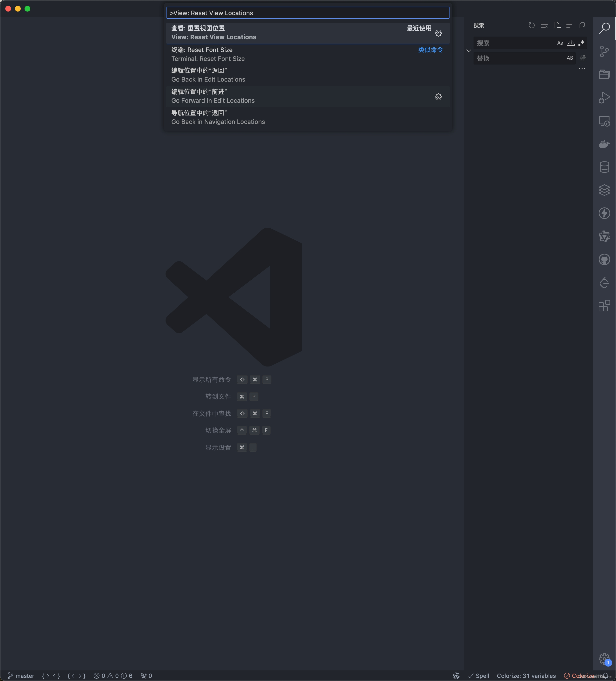Toggle Use Regular Expression option
Screen dimensions: 616x681
pyautogui.click(x=581, y=43)
